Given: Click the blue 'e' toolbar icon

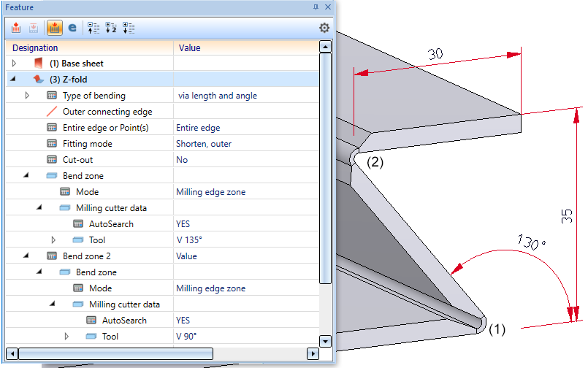Looking at the screenshot, I should coord(72,28).
